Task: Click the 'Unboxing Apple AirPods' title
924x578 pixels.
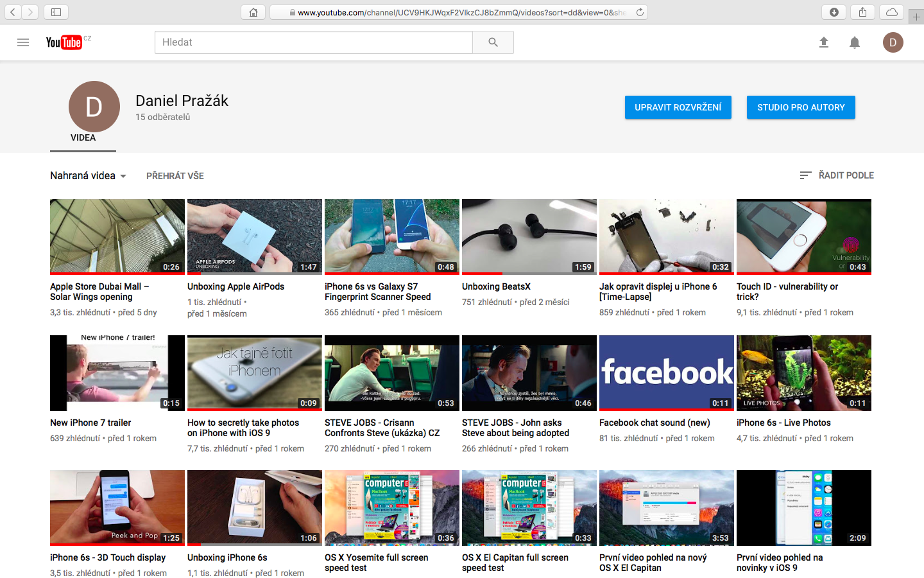Action: click(235, 286)
